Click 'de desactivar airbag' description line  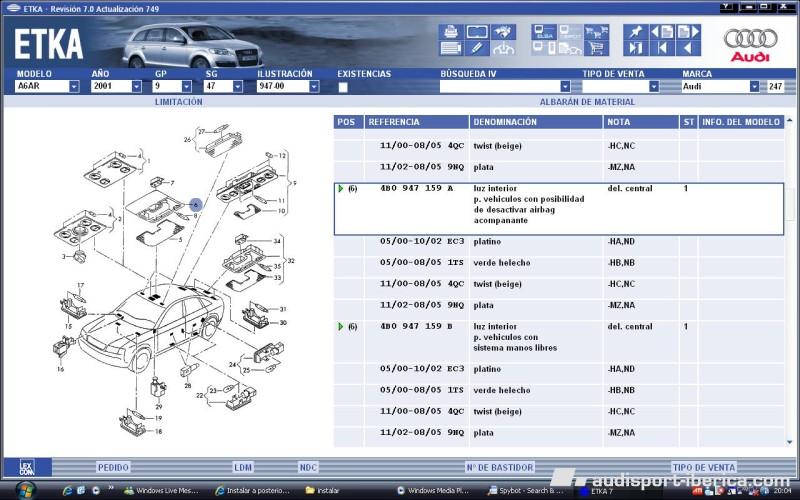pos(514,210)
